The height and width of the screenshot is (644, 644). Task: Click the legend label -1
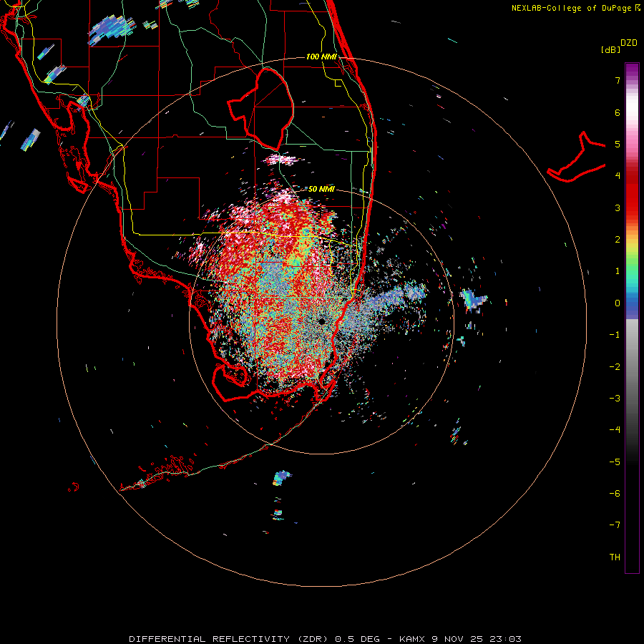(615, 335)
